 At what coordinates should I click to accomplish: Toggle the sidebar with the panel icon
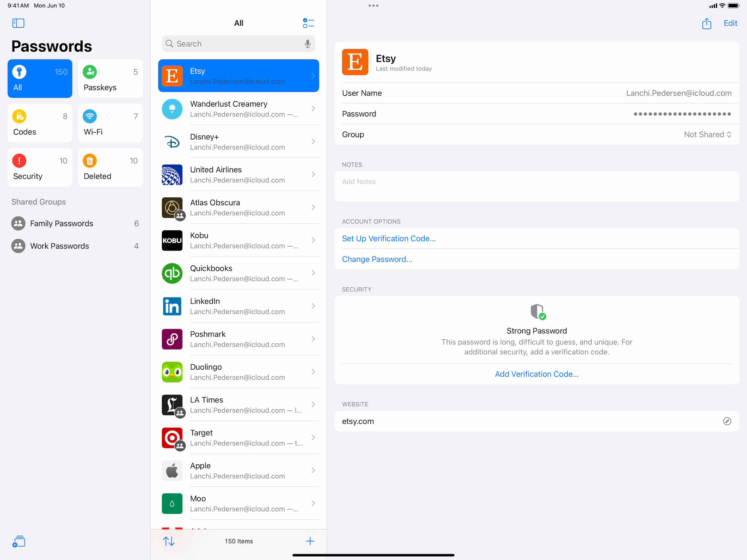(x=18, y=23)
